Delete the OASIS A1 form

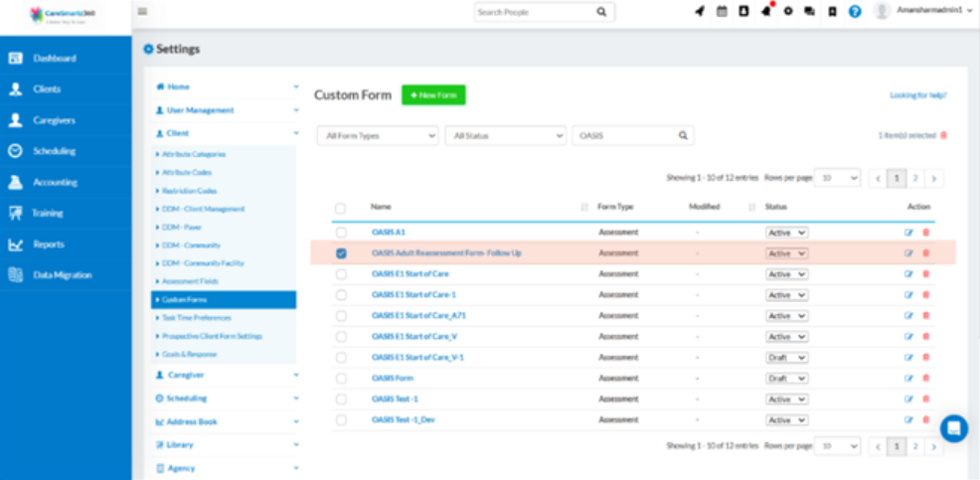pos(925,233)
